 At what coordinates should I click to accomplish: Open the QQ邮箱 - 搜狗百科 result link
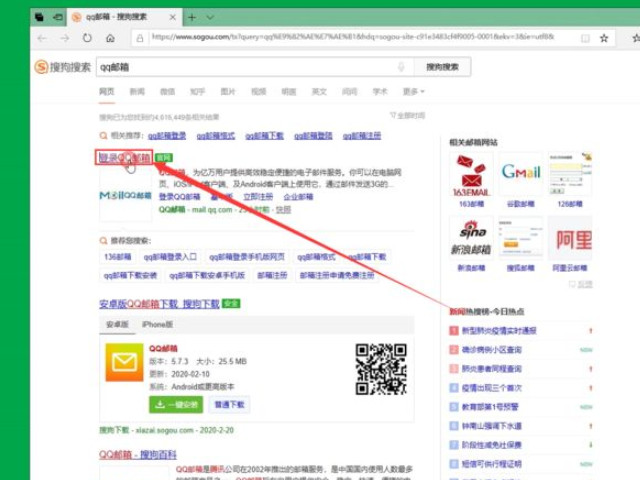click(x=138, y=455)
